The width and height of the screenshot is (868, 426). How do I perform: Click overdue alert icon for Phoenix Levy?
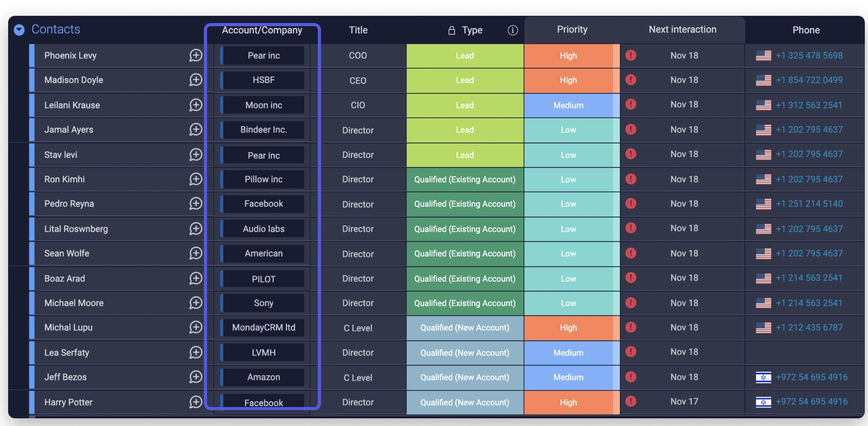click(x=631, y=56)
